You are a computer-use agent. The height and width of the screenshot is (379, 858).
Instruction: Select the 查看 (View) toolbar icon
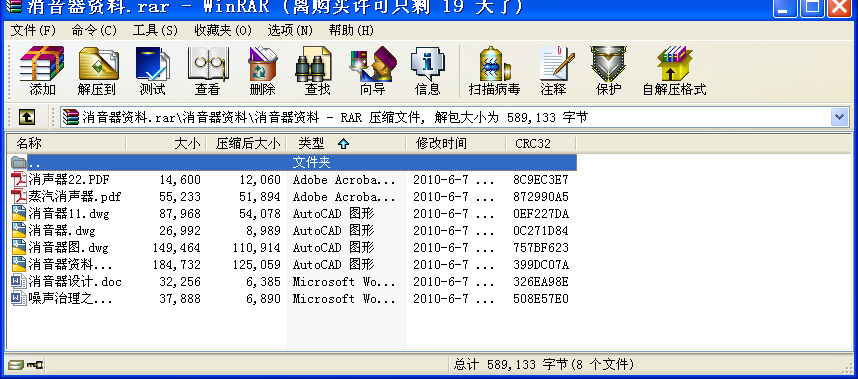[x=207, y=71]
